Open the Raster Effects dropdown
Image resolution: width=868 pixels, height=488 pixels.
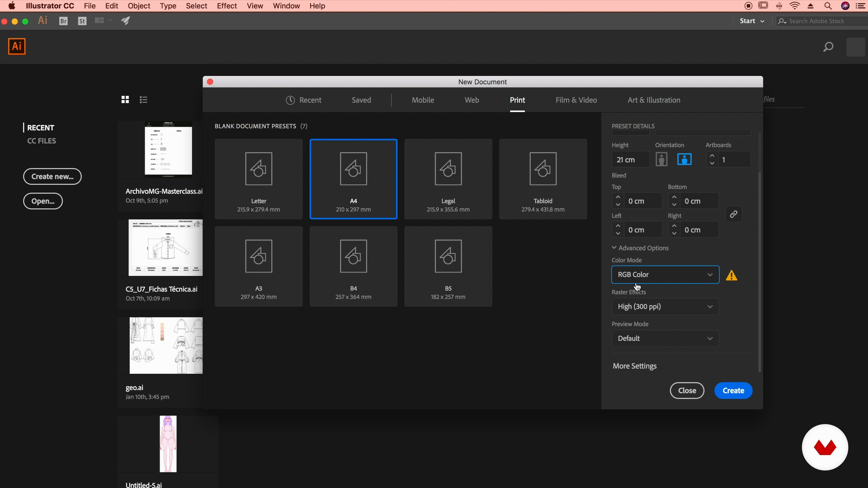point(665,307)
